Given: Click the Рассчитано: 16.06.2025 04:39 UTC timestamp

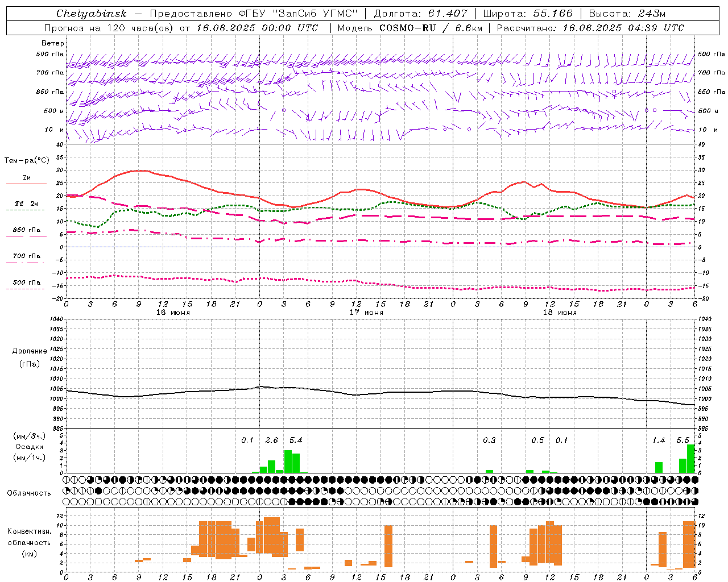Looking at the screenshot, I should pyautogui.click(x=590, y=28).
